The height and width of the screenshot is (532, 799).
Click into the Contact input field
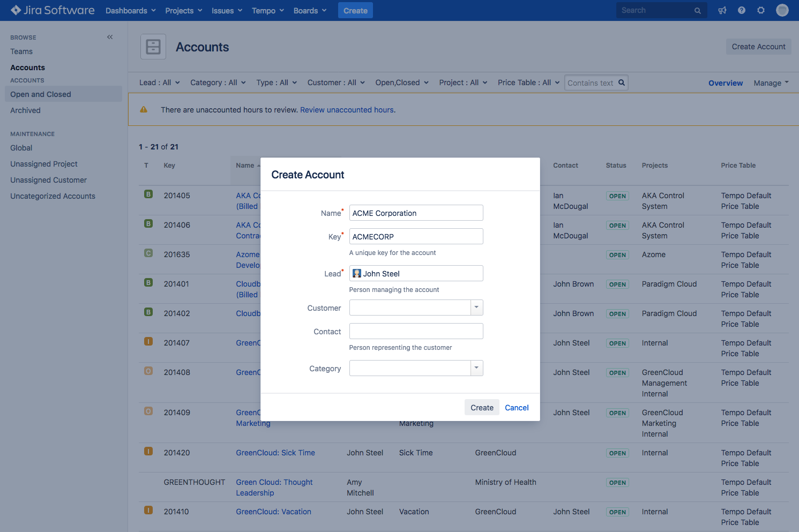[x=416, y=331]
